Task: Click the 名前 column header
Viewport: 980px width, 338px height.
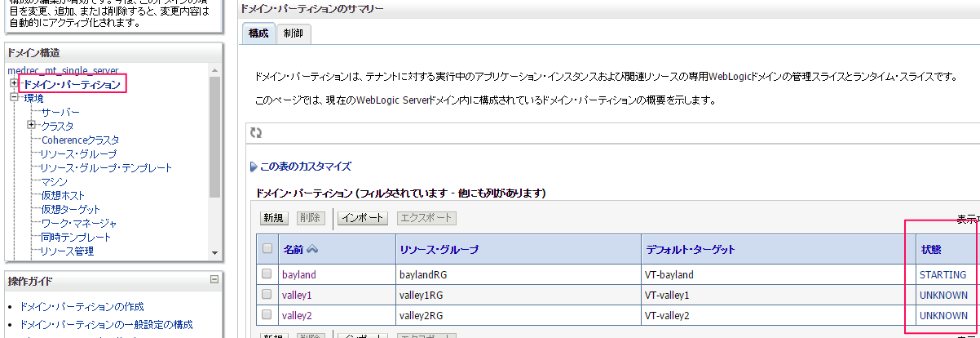Action: pyautogui.click(x=292, y=249)
